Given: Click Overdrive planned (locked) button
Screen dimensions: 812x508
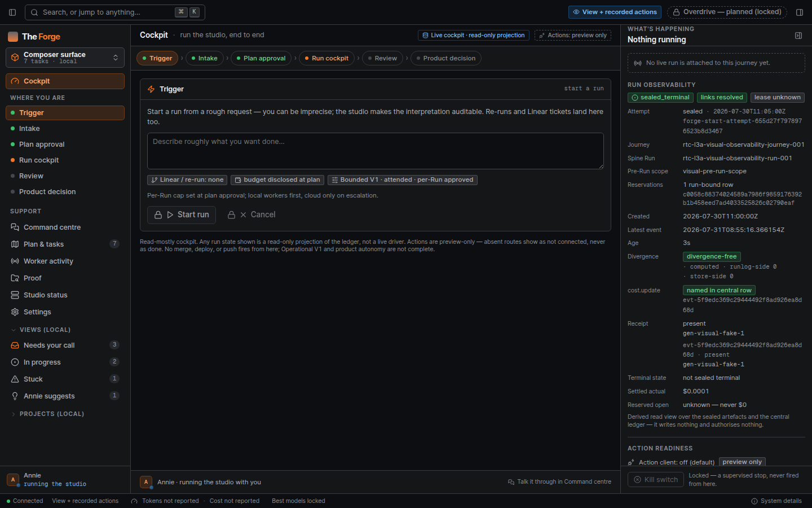Looking at the screenshot, I should tap(727, 12).
